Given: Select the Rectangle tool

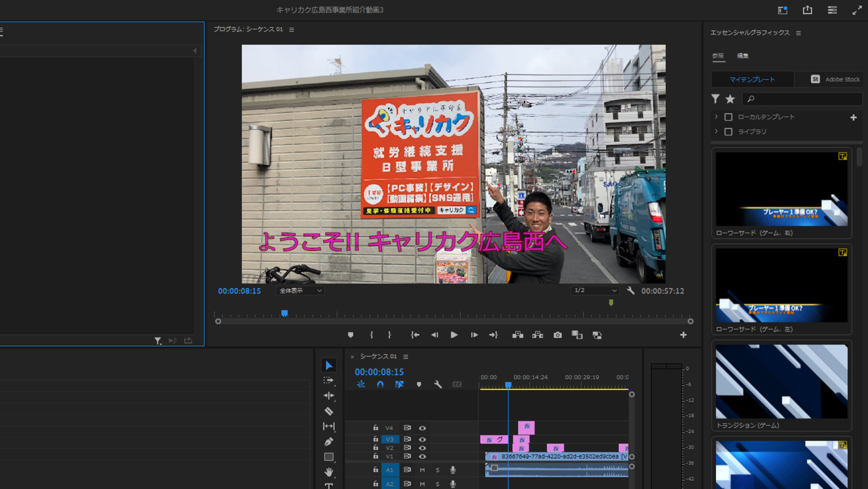Looking at the screenshot, I should (329, 457).
